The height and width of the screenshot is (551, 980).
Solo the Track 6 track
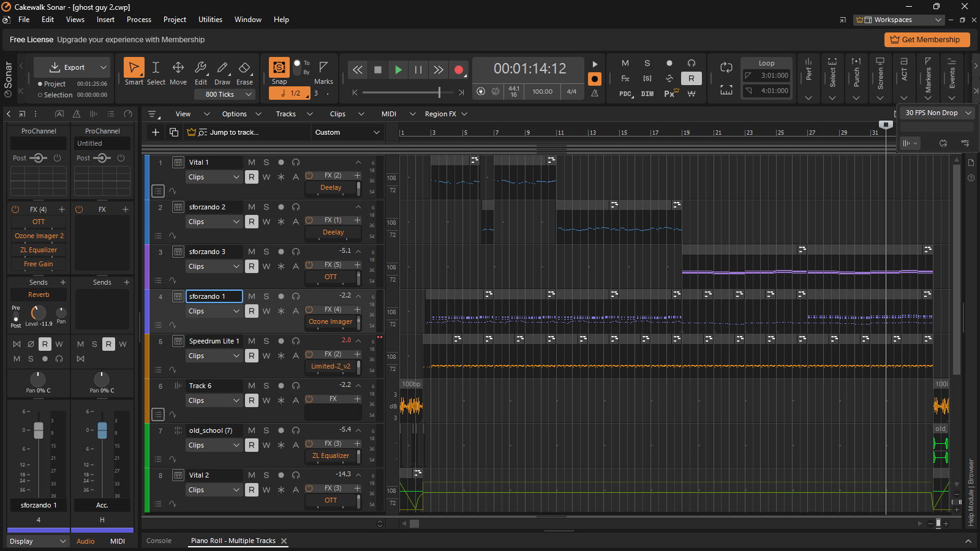click(266, 386)
